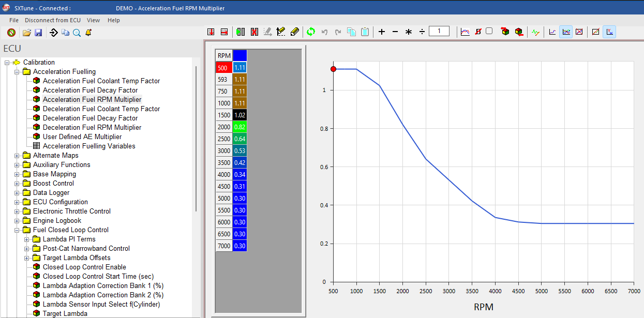
Task: Click the plus add-value button
Action: point(382,32)
